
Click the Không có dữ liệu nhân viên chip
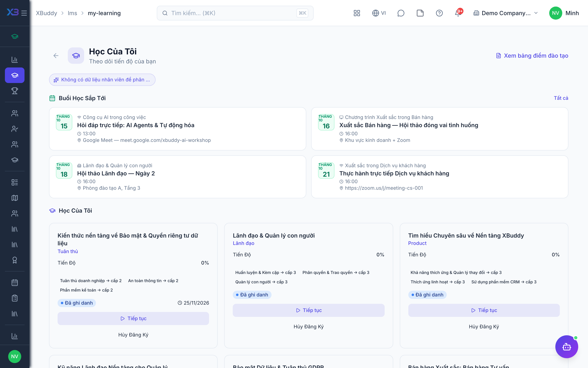[x=102, y=80]
